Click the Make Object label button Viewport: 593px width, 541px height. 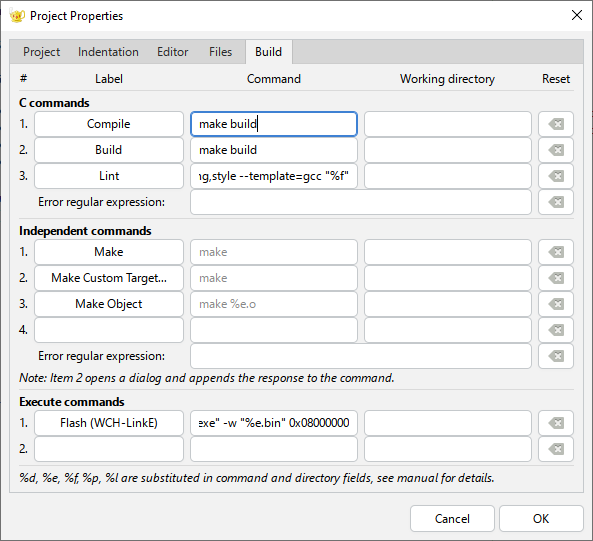109,304
